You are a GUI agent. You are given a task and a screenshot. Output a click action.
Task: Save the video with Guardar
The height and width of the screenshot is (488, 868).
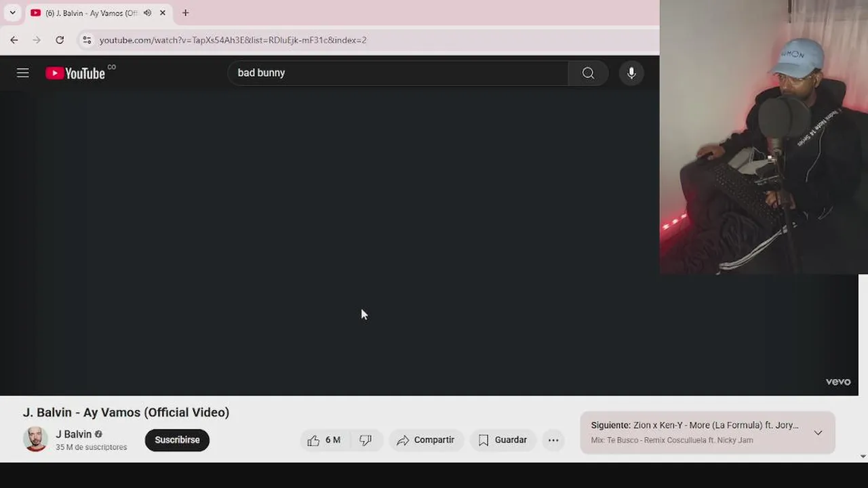pos(502,440)
